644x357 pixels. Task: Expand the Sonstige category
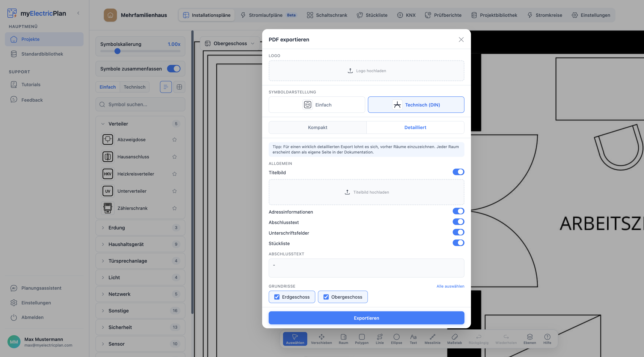tap(140, 311)
